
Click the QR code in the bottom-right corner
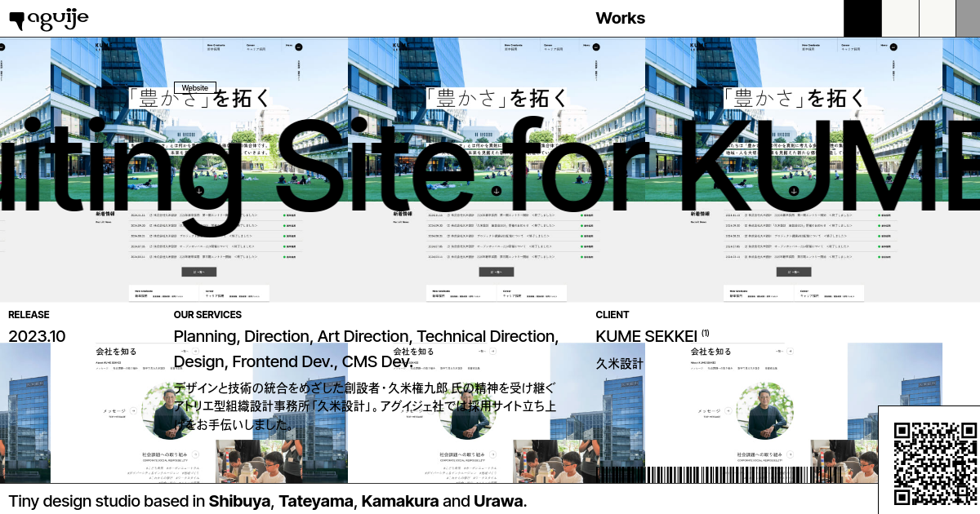click(x=931, y=461)
